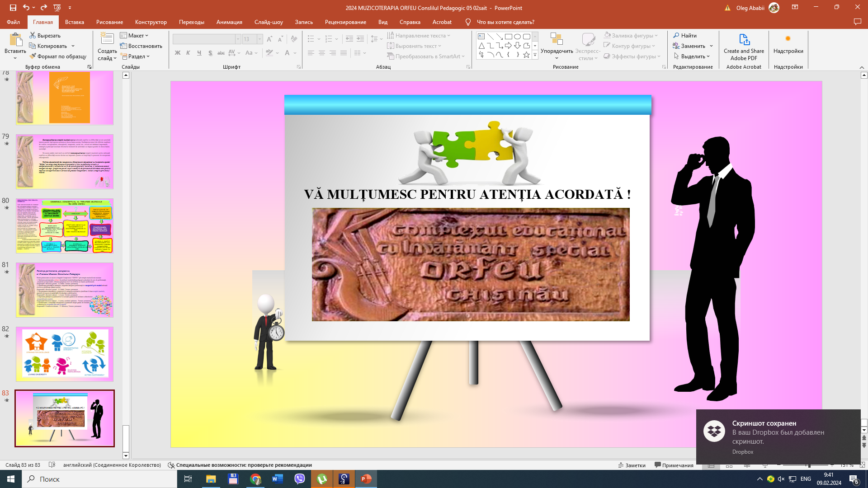Toggle bold (Ж) formatting

coord(178,53)
